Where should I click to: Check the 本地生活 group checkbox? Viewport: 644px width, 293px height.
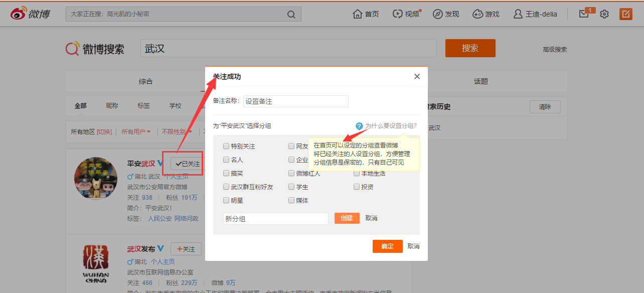tap(357, 174)
